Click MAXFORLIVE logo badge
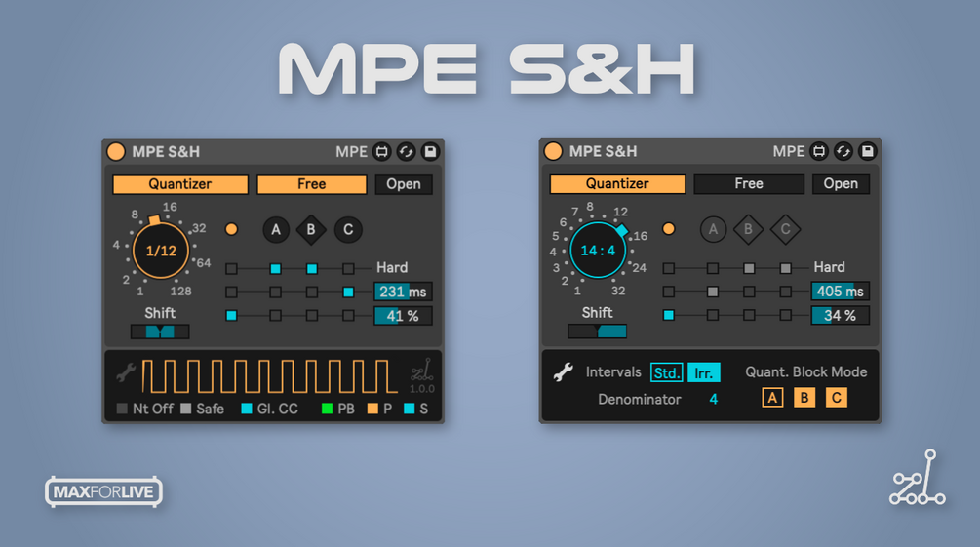The height and width of the screenshot is (547, 980). [x=103, y=492]
